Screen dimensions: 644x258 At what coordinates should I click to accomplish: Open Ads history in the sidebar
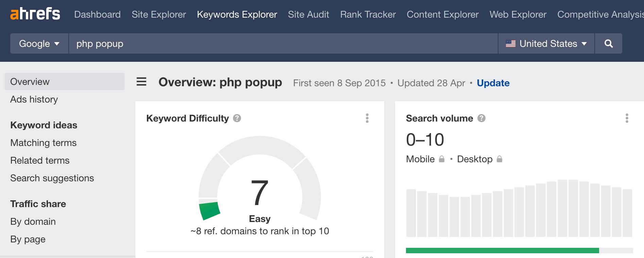[x=34, y=99]
